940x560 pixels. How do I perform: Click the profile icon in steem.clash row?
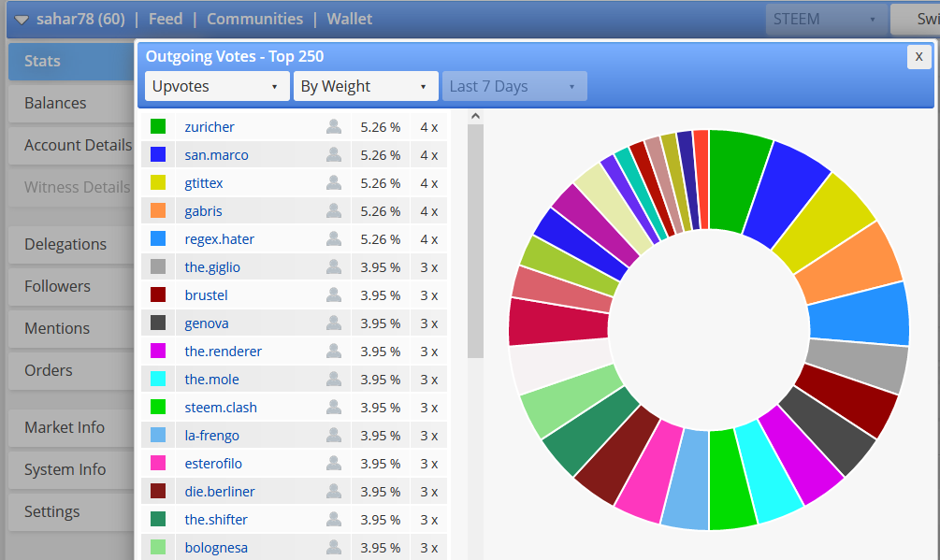point(334,408)
